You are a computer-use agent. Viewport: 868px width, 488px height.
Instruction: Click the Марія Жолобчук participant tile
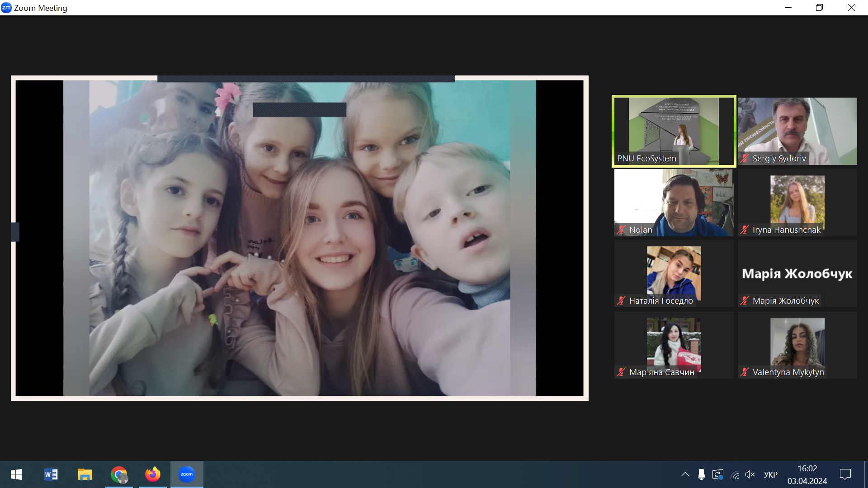pos(797,274)
